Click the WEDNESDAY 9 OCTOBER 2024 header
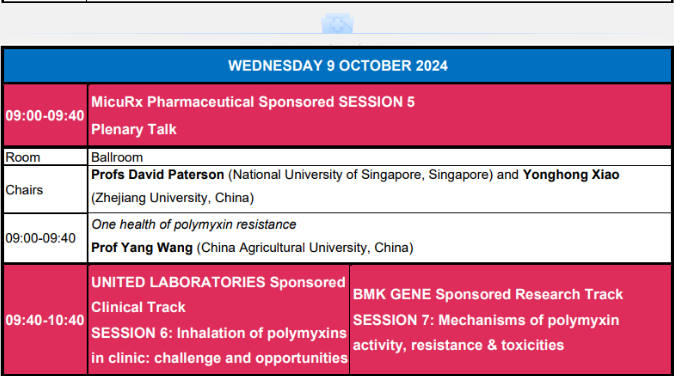This screenshot has width=674, height=376. click(x=338, y=66)
